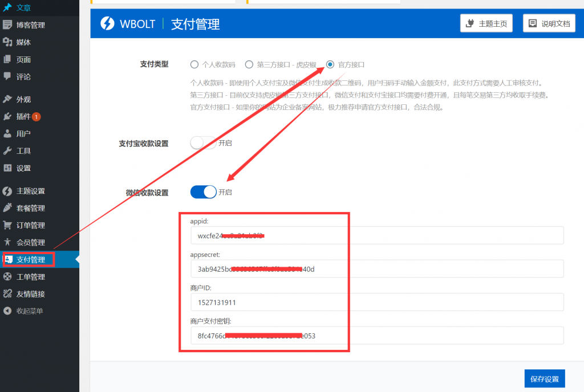Click the plugin update badge showing 1
Screen dimensions: 584x392
36,117
